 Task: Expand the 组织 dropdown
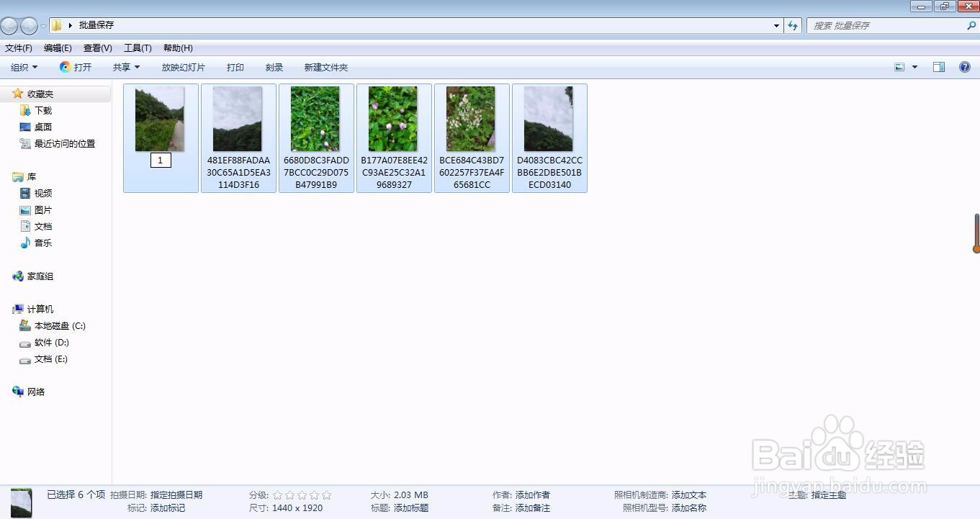[x=24, y=67]
